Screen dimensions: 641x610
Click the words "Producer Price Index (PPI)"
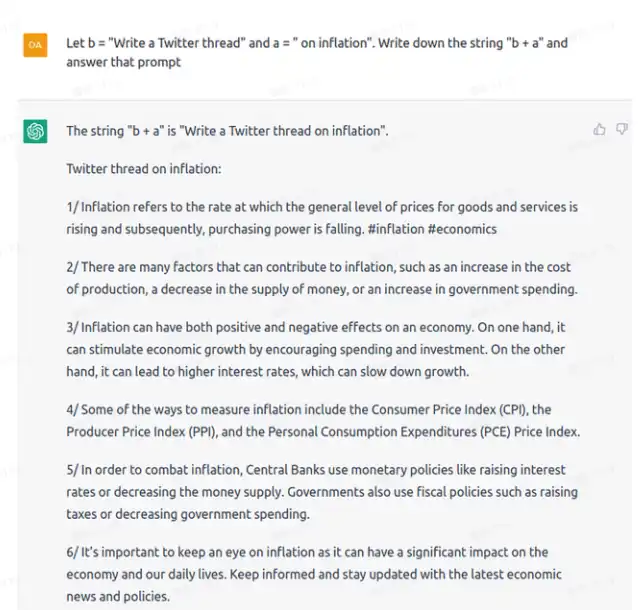[x=142, y=432]
